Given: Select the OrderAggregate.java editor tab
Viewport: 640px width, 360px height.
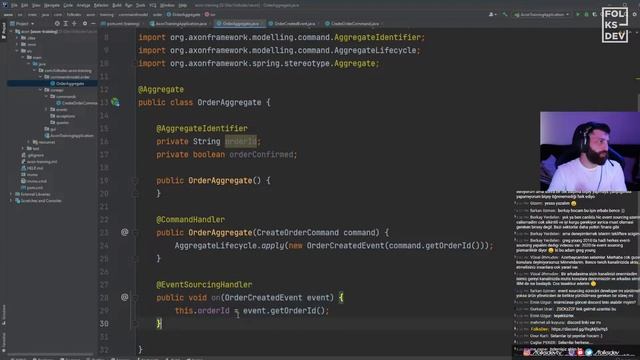Looking at the screenshot, I should coord(239,24).
